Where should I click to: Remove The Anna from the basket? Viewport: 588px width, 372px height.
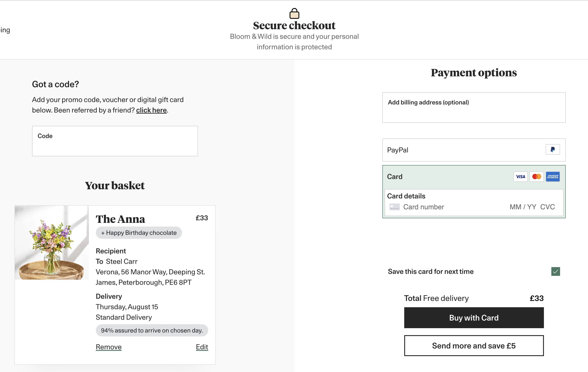[x=109, y=347]
